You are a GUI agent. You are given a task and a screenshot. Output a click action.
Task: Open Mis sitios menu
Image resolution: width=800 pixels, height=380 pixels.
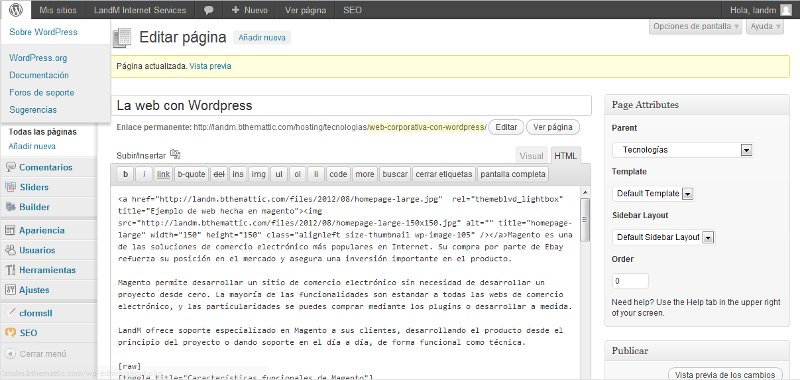click(58, 10)
